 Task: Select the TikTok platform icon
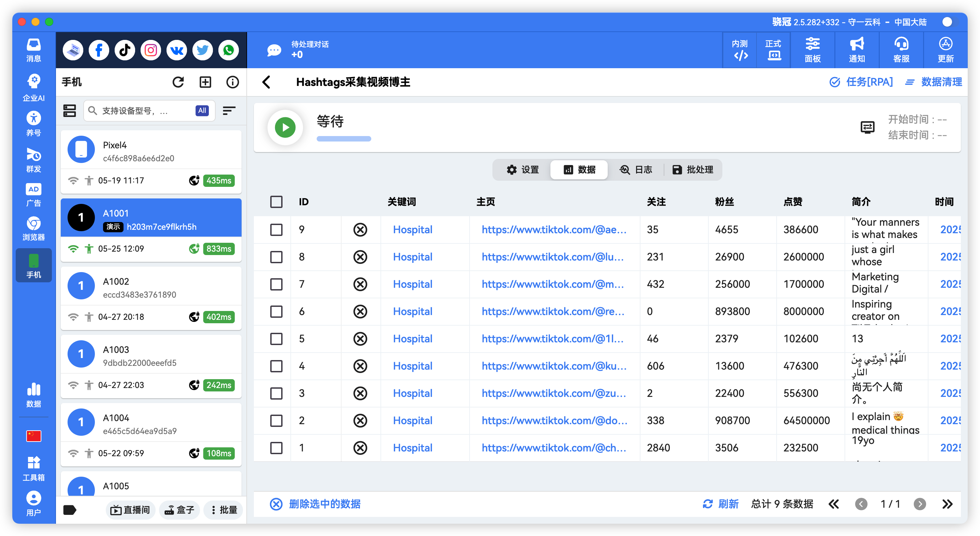tap(125, 50)
